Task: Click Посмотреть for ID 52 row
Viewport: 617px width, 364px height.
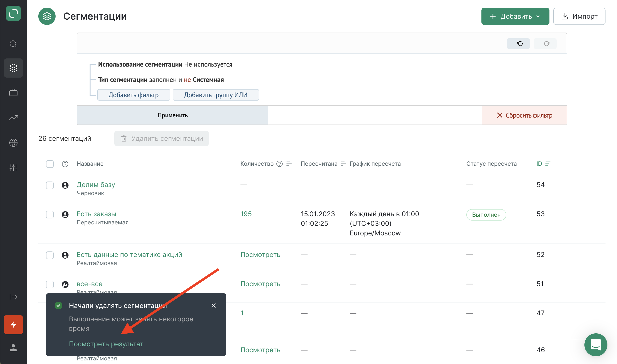Action: 260,255
